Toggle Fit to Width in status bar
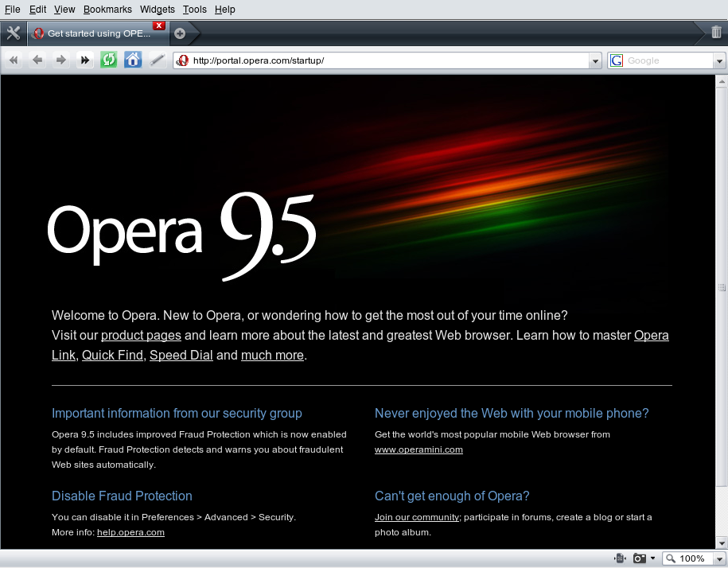Image resolution: width=728 pixels, height=568 pixels. (x=620, y=558)
